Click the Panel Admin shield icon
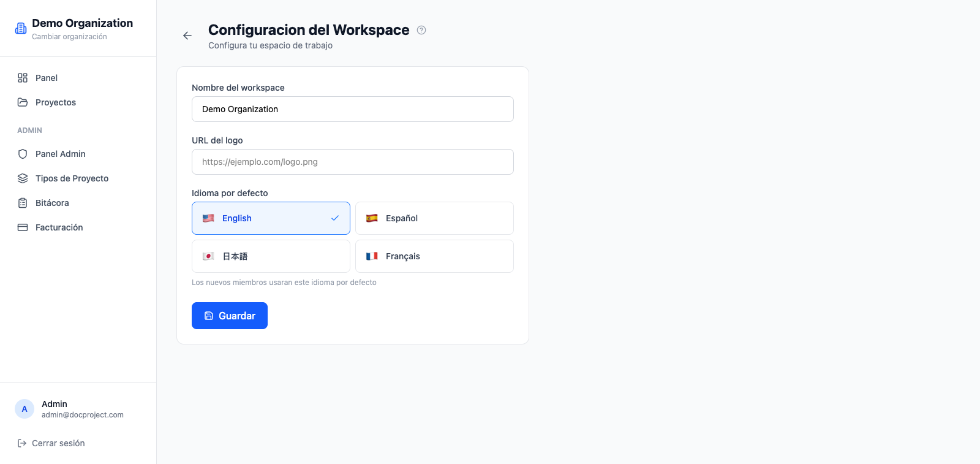 23,154
